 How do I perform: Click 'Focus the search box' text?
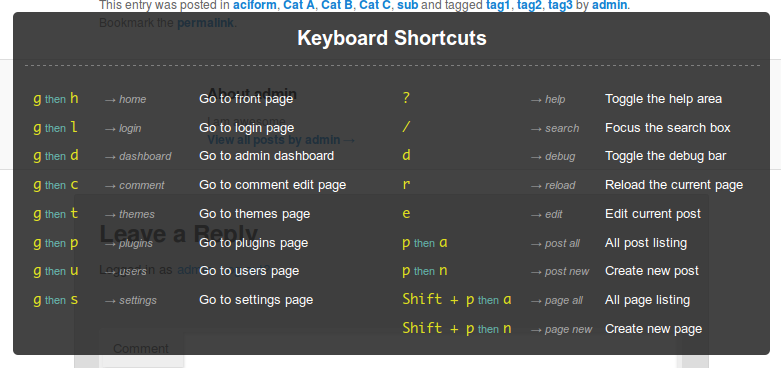pyautogui.click(x=668, y=128)
